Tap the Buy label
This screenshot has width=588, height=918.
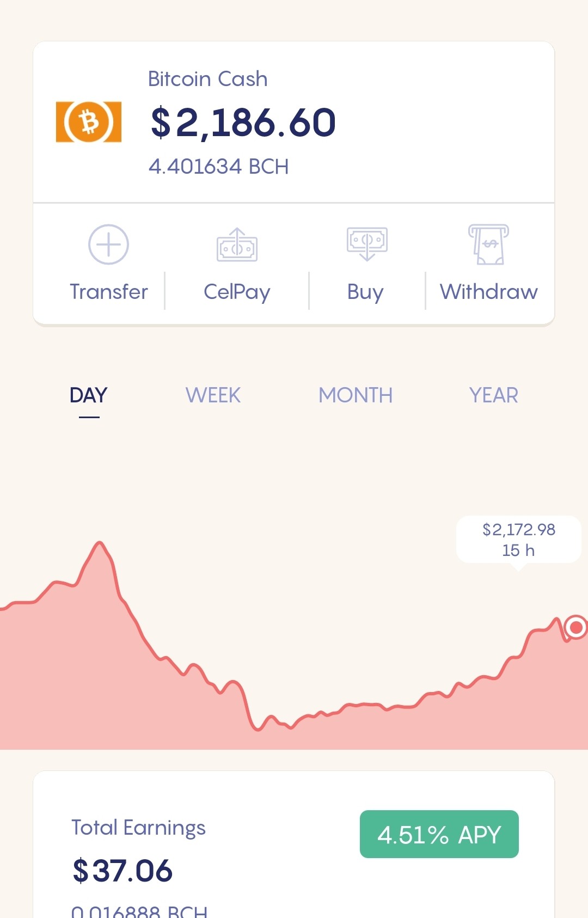365,292
